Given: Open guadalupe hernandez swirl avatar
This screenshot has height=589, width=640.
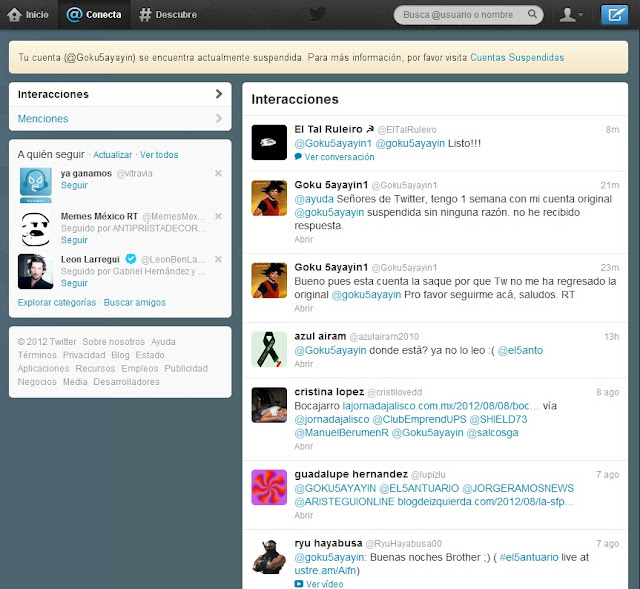Looking at the screenshot, I should coord(269,487).
